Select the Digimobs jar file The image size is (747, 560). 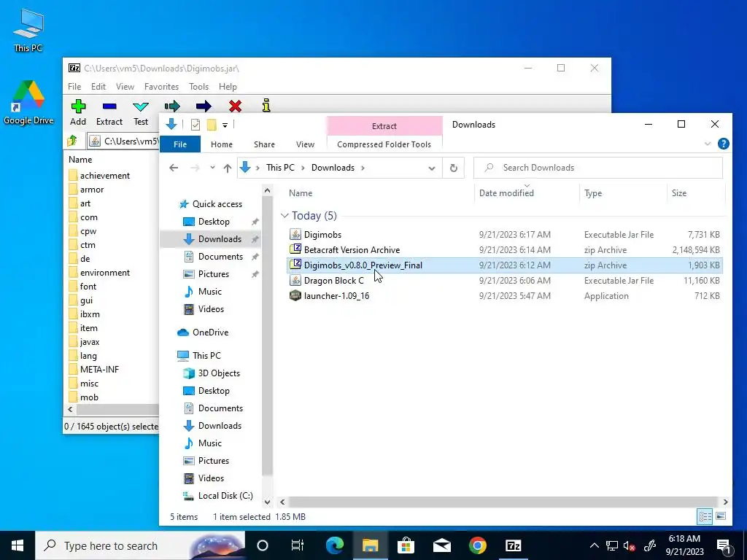pyautogui.click(x=505, y=235)
